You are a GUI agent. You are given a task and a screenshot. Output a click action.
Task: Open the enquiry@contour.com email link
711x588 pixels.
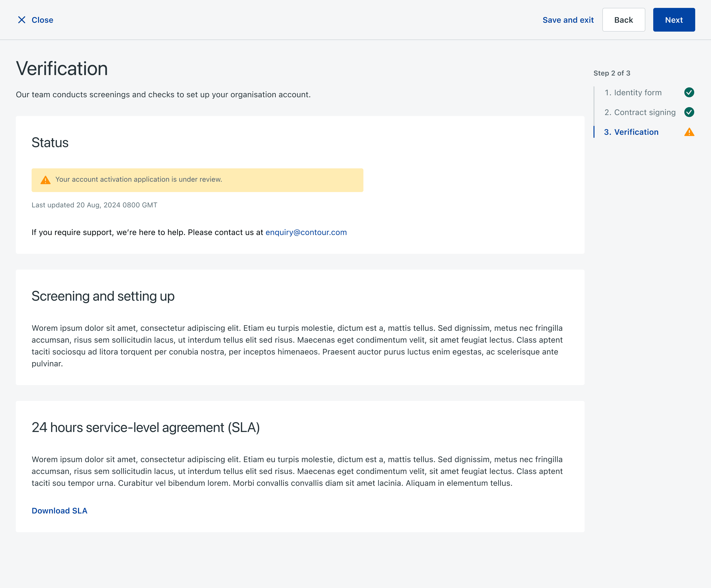click(306, 232)
